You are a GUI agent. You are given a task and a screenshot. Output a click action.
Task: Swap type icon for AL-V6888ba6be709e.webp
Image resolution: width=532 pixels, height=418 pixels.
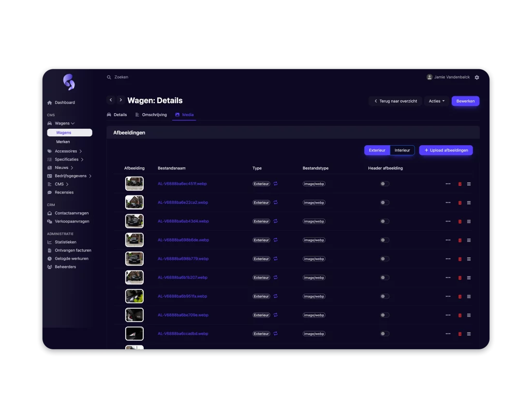[x=276, y=315]
